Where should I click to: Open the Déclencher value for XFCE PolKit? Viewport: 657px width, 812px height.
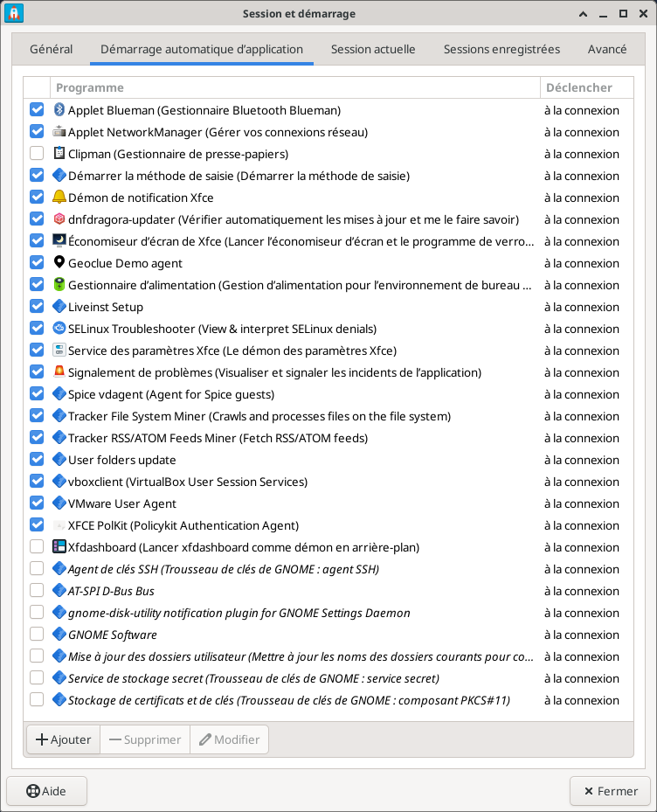(x=581, y=525)
